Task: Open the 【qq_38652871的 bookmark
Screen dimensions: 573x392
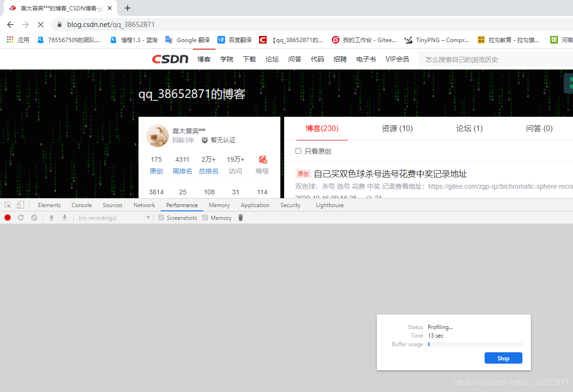Action: pos(291,40)
